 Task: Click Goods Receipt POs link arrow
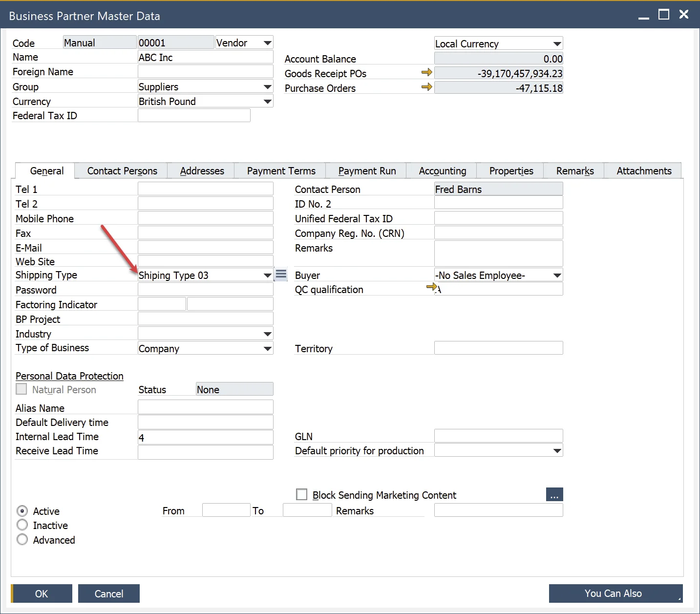point(426,73)
